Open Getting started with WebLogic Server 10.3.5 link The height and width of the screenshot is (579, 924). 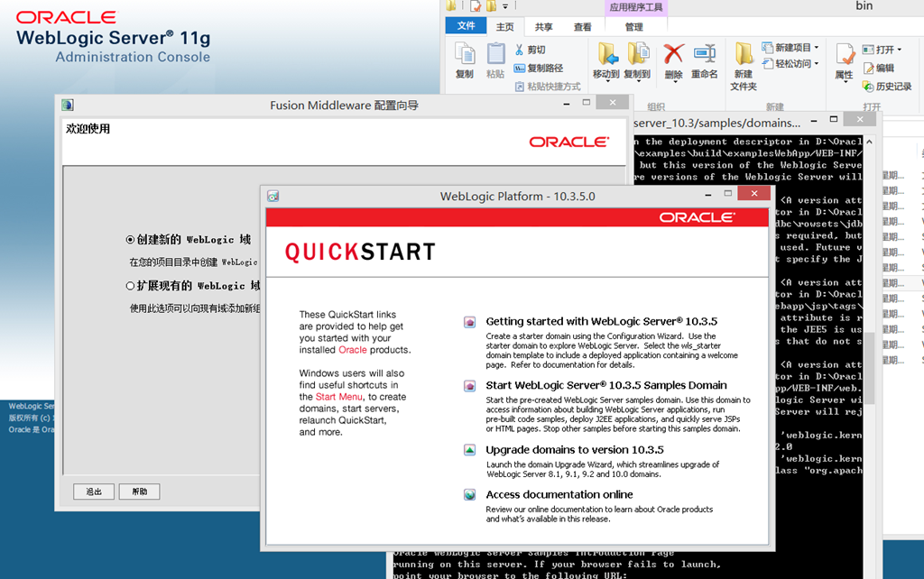(x=602, y=322)
